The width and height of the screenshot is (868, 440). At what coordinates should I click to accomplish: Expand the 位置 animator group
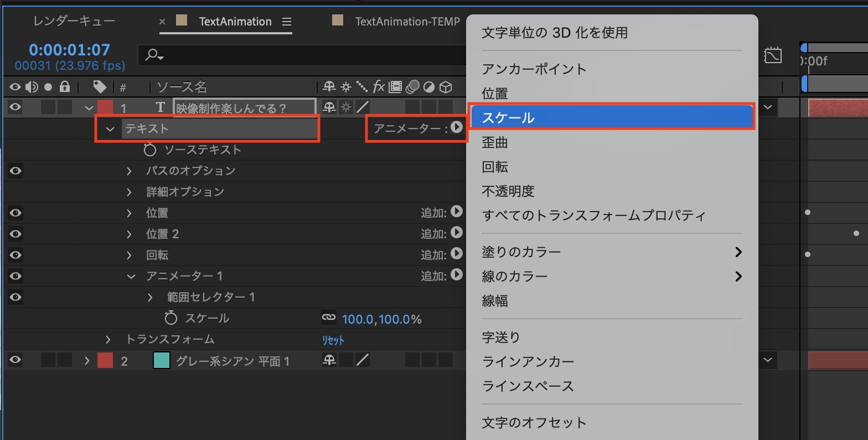pos(130,213)
